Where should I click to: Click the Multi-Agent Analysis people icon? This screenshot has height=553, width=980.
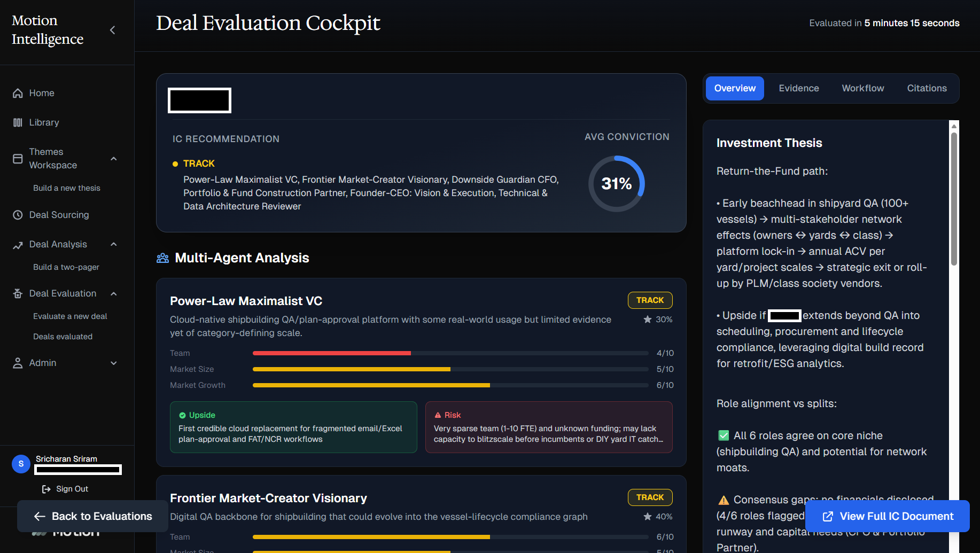(162, 258)
